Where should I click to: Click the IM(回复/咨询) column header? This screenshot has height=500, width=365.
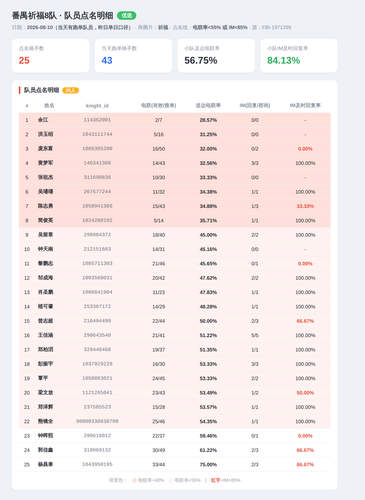(x=255, y=106)
